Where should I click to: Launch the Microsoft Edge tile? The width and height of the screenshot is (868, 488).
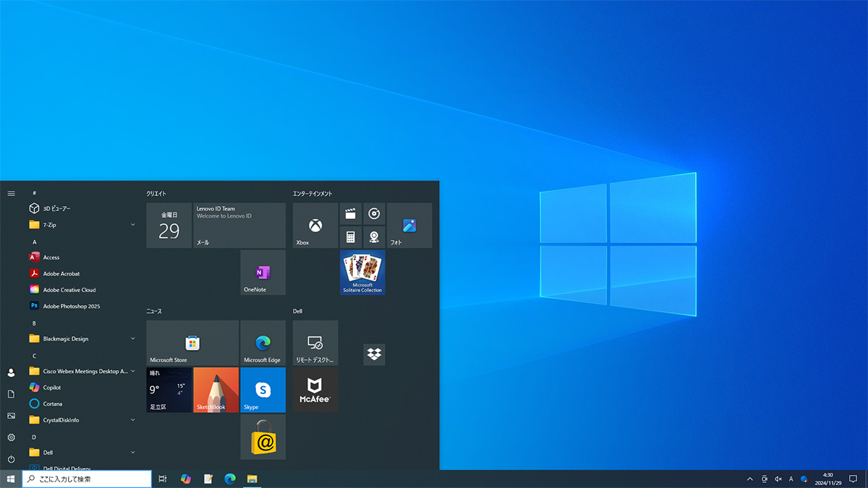tap(263, 343)
